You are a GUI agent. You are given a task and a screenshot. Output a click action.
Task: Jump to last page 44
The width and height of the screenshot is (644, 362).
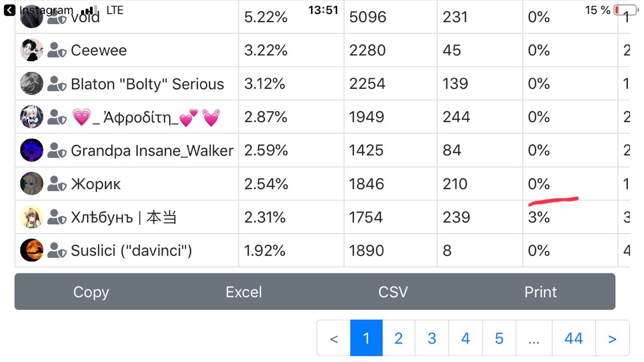tap(574, 338)
